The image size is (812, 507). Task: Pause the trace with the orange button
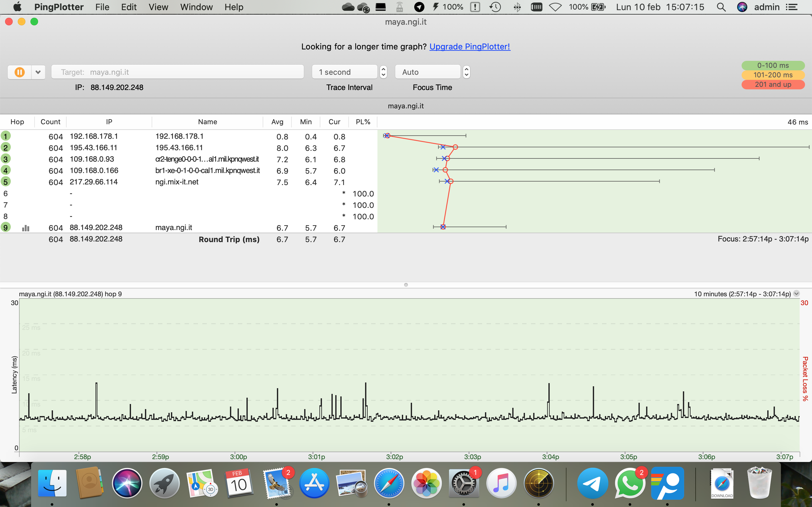click(19, 72)
